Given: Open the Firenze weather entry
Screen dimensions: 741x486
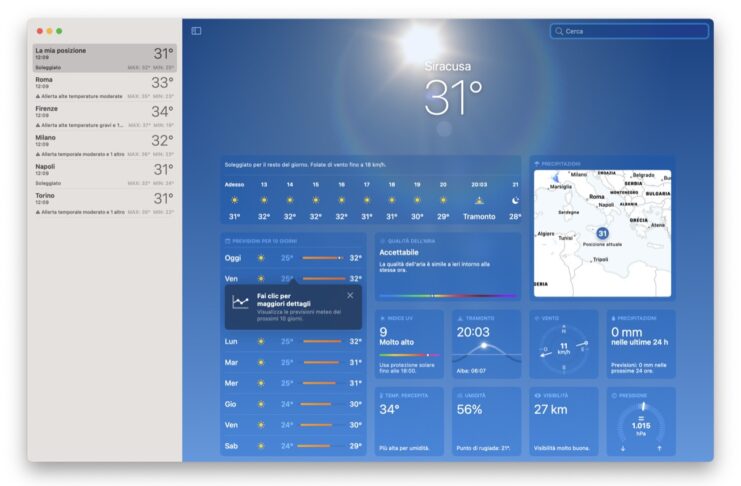Looking at the screenshot, I should [104, 116].
